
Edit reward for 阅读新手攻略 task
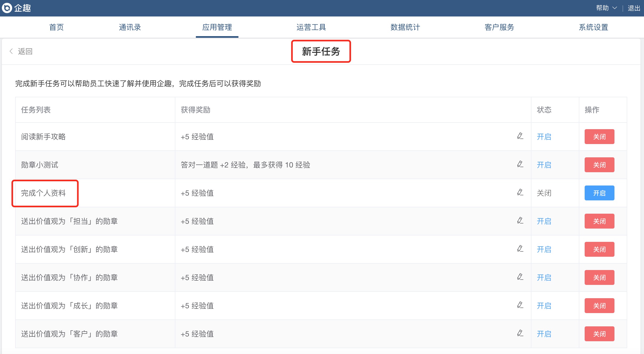point(520,136)
